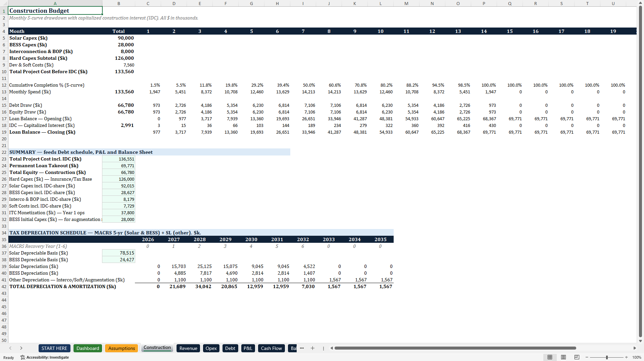The width and height of the screenshot is (644, 361).
Task: Select the Hard Capex Subtotal 126,000 cell
Action: coord(118,58)
